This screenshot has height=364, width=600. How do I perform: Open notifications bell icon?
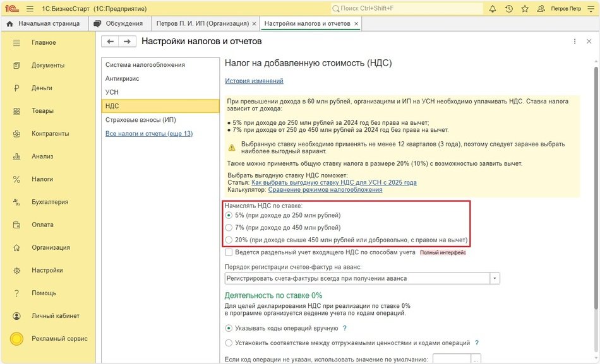pos(493,9)
